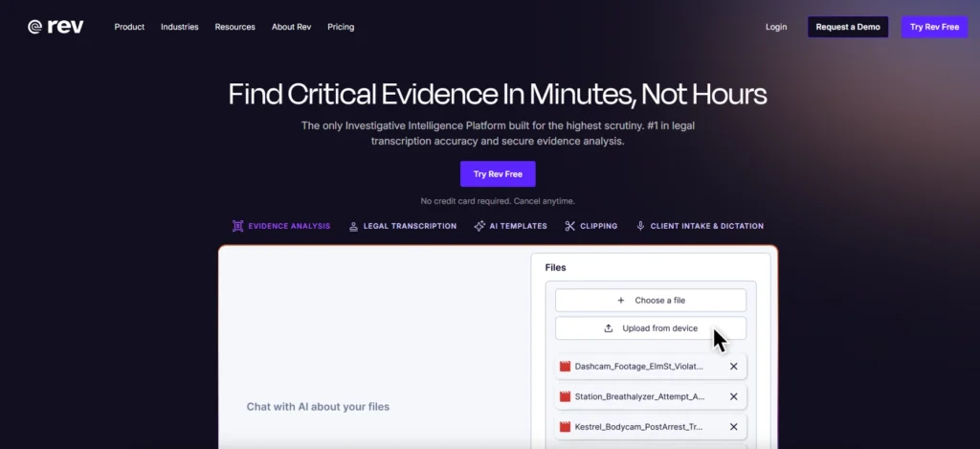This screenshot has width=980, height=449.
Task: Click the upload icon in Upload from device
Action: coord(608,328)
